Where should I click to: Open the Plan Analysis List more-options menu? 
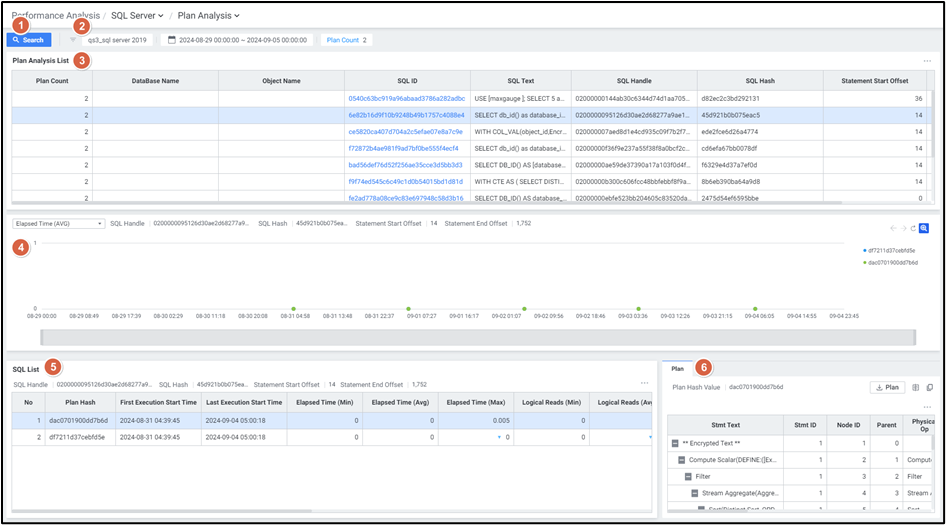point(927,61)
